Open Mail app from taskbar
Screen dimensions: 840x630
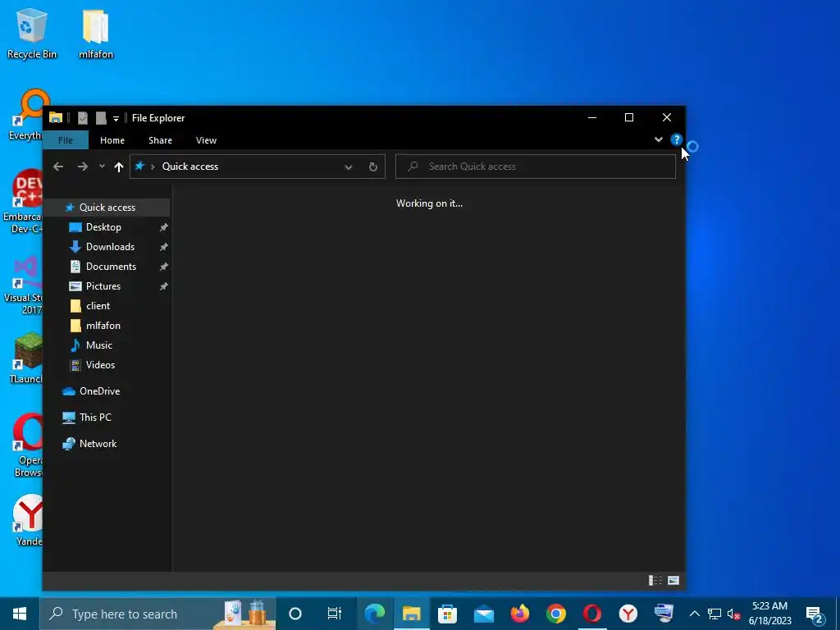(x=484, y=614)
